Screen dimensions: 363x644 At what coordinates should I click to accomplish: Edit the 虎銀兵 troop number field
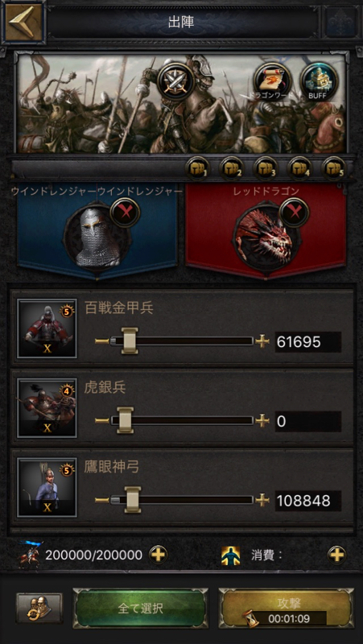coord(308,421)
